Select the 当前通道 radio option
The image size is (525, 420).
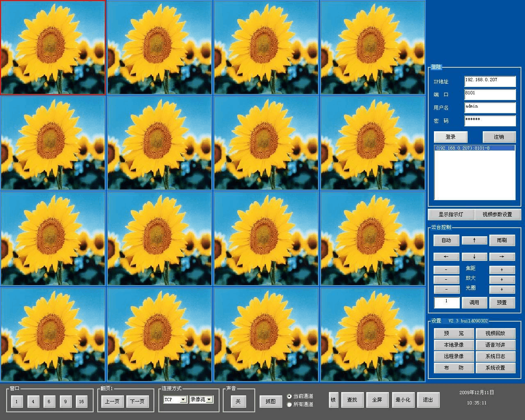click(289, 396)
